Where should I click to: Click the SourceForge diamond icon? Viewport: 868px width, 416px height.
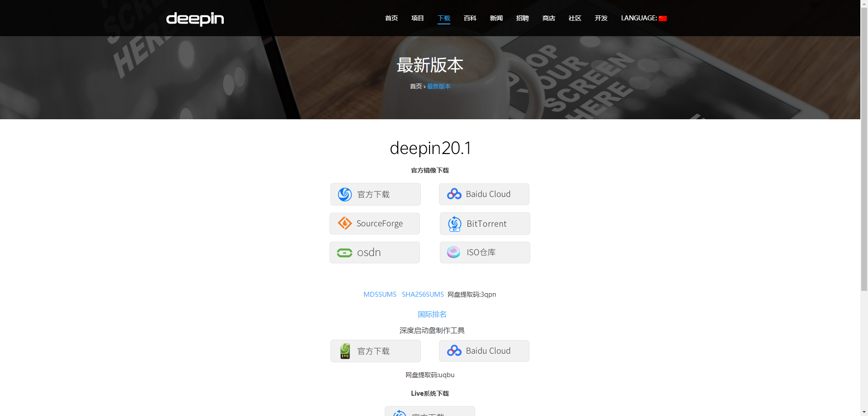pos(345,223)
